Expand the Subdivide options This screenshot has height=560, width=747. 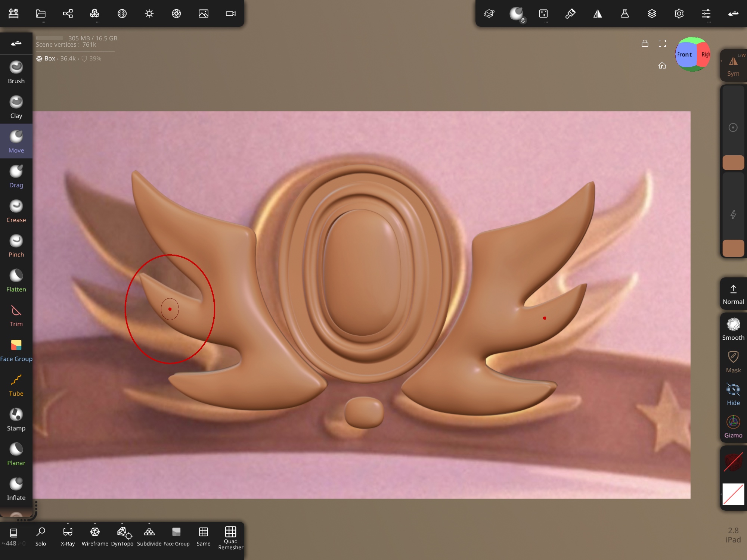pyautogui.click(x=149, y=523)
